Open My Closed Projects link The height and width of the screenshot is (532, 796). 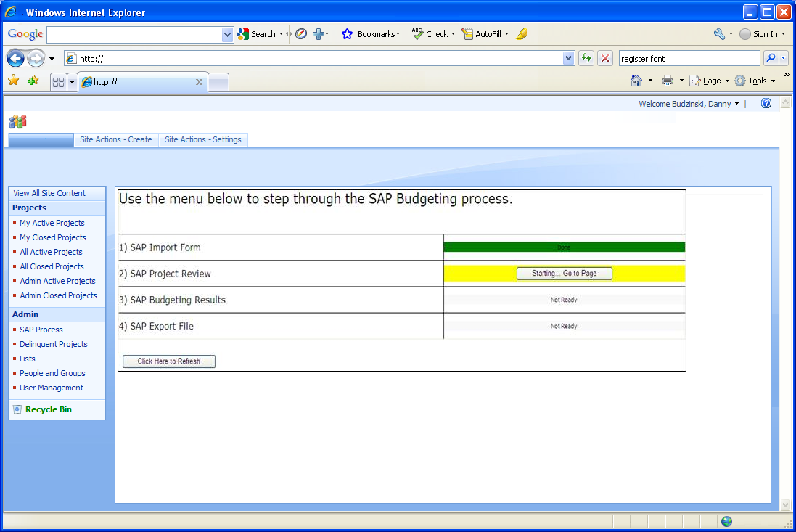click(53, 237)
